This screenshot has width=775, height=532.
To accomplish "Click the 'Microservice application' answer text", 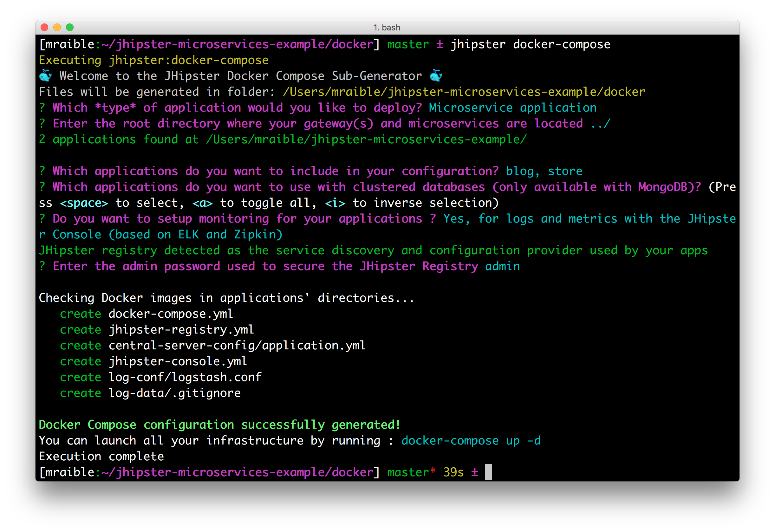I will point(512,108).
